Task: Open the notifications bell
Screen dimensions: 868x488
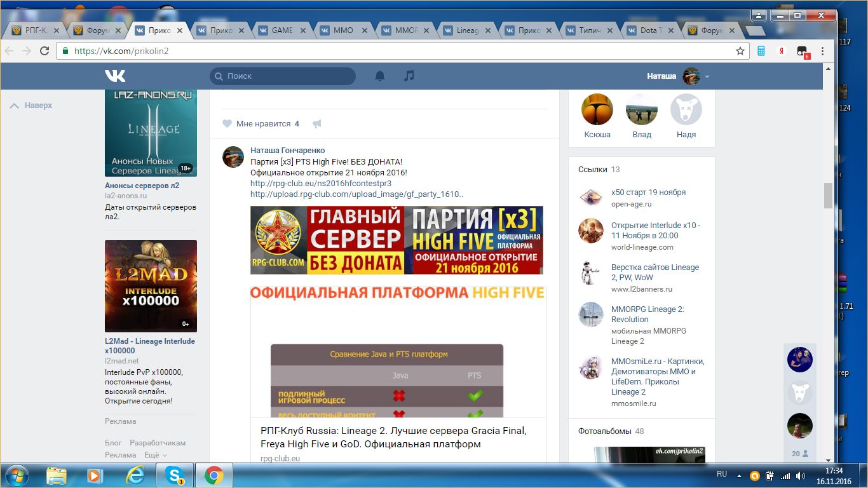Action: pos(380,76)
